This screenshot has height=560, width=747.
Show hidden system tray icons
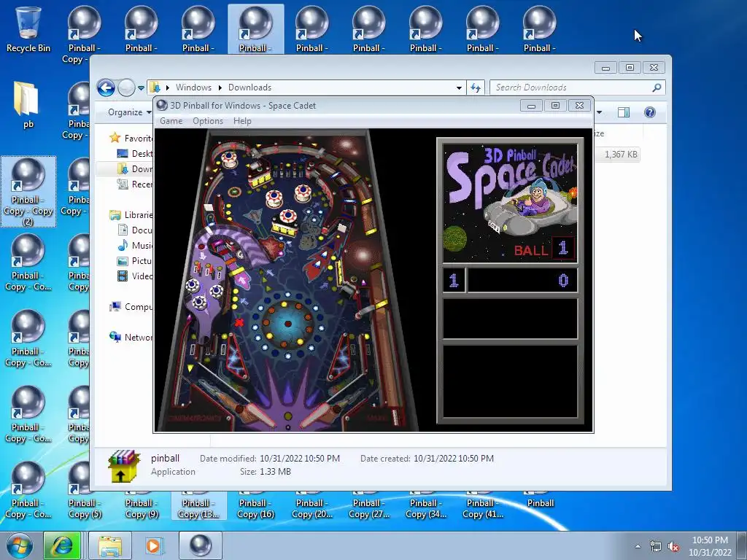638,547
